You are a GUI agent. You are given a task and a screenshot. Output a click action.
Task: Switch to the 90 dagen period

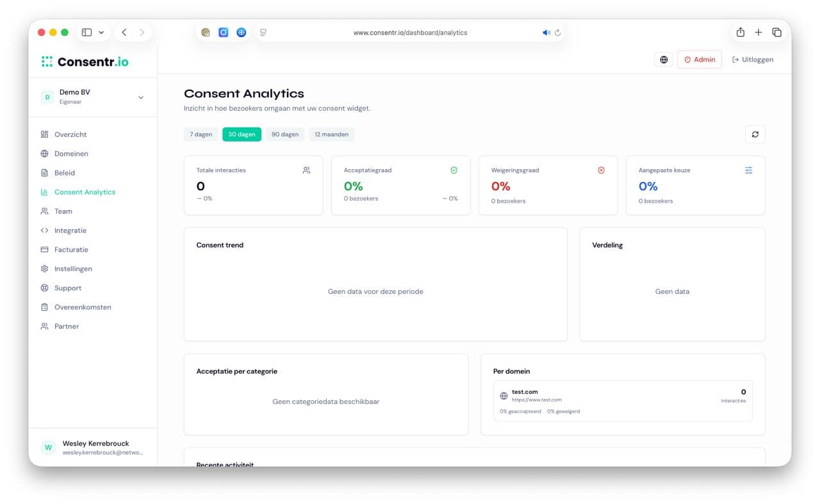click(285, 134)
